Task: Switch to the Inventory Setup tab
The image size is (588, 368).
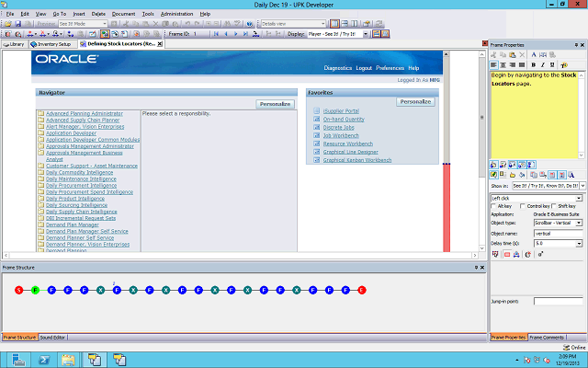Action: (51, 44)
